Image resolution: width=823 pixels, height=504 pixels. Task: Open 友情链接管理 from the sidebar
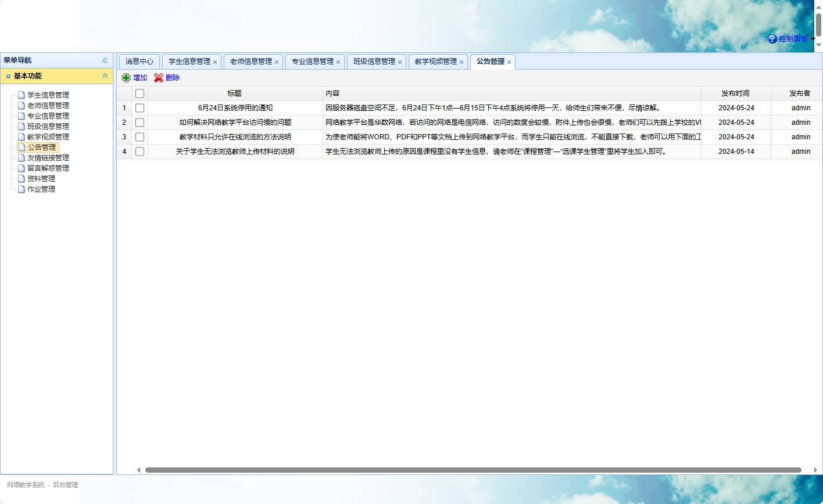[x=46, y=157]
